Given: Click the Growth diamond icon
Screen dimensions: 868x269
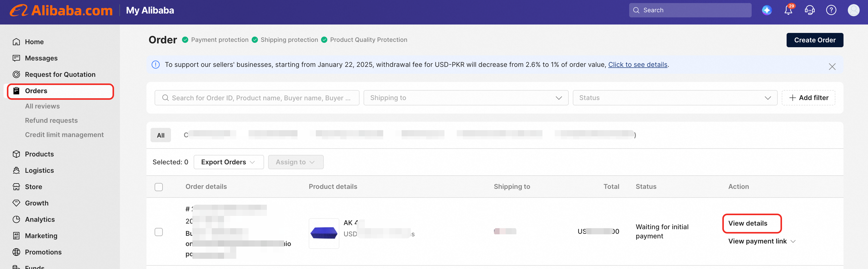Looking at the screenshot, I should [x=16, y=203].
